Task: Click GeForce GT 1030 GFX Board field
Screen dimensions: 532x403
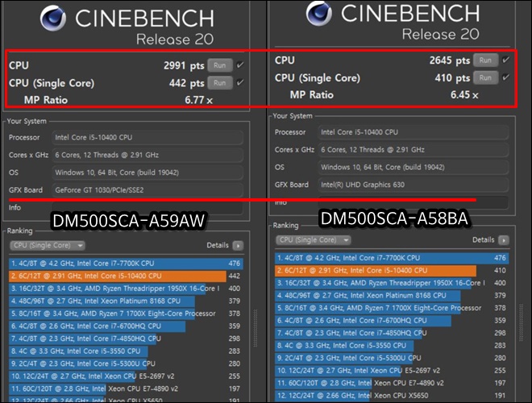Action: pyautogui.click(x=148, y=190)
